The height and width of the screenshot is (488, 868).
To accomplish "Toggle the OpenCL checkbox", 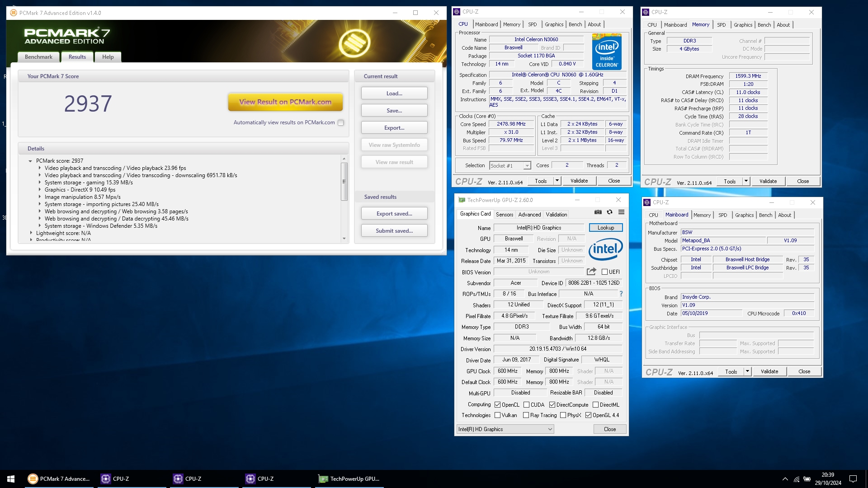I will [x=497, y=405].
